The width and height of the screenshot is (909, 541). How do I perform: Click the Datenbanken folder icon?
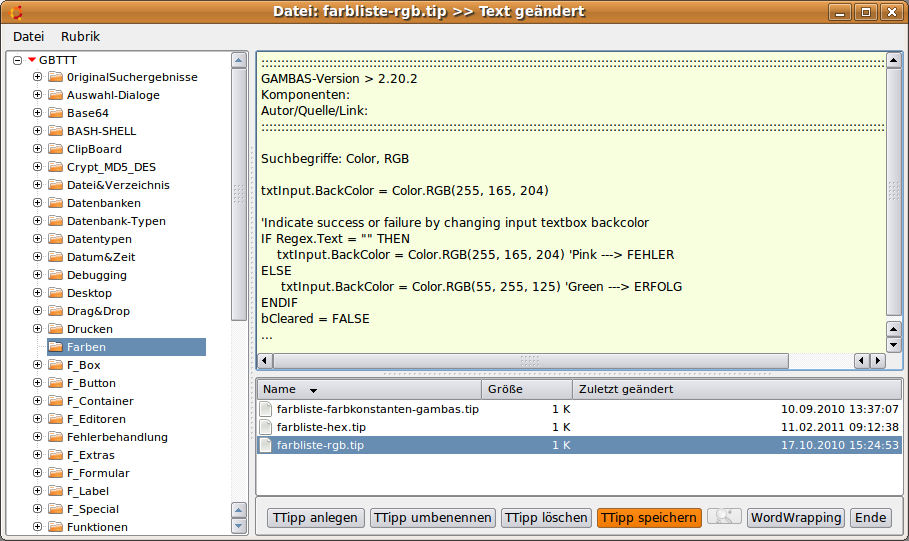point(56,203)
